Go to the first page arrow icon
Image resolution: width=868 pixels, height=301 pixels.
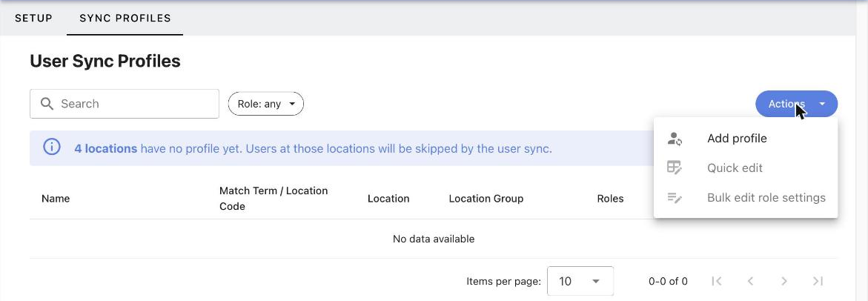point(716,281)
